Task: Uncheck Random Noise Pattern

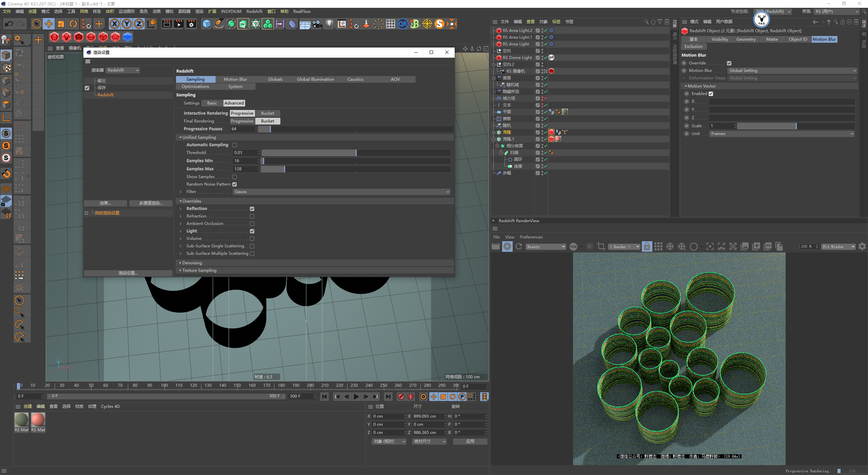Action: tap(234, 184)
